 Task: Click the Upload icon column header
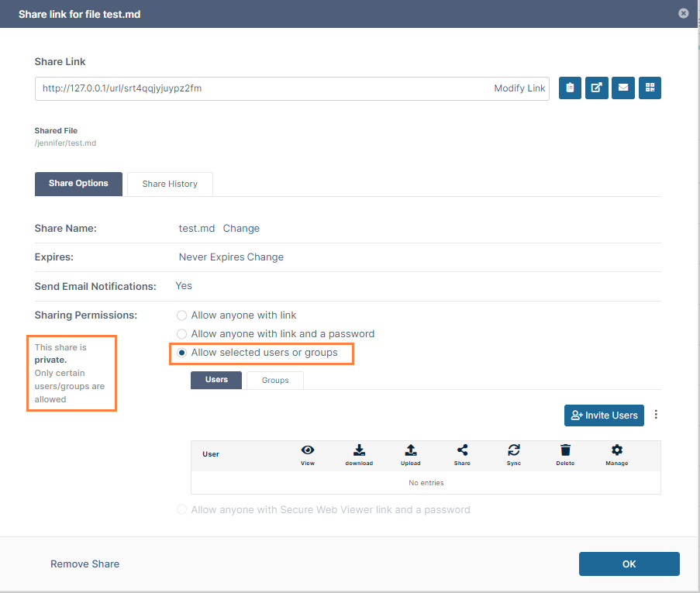pyautogui.click(x=411, y=450)
